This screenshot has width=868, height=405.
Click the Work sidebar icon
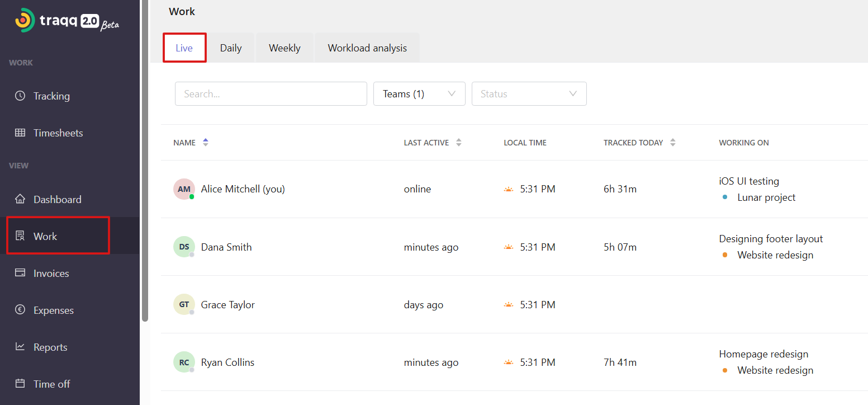[x=20, y=236]
